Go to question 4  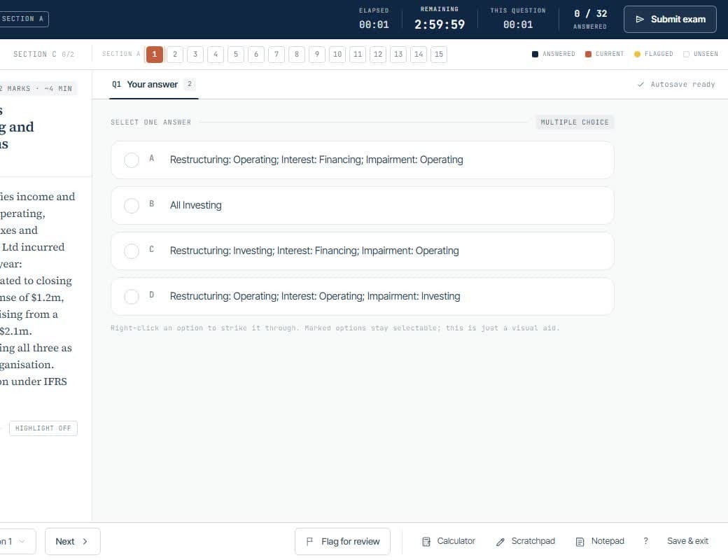point(216,55)
